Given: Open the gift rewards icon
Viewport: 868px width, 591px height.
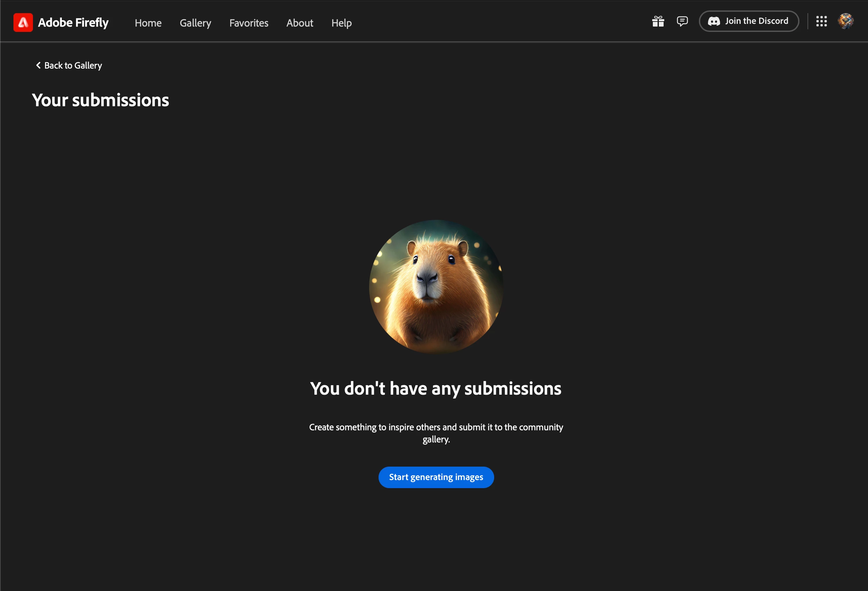Looking at the screenshot, I should point(658,21).
